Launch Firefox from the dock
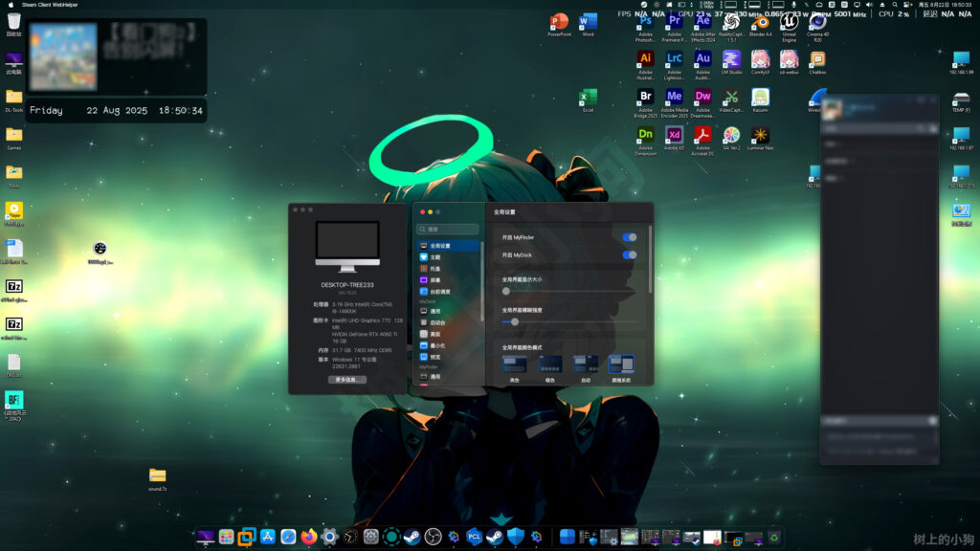This screenshot has height=551, width=980. (309, 537)
